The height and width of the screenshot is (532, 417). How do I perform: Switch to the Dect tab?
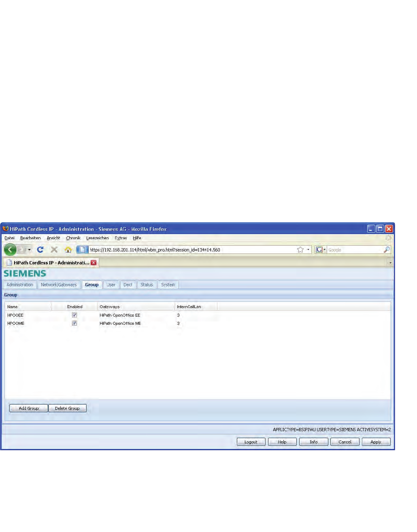(128, 285)
